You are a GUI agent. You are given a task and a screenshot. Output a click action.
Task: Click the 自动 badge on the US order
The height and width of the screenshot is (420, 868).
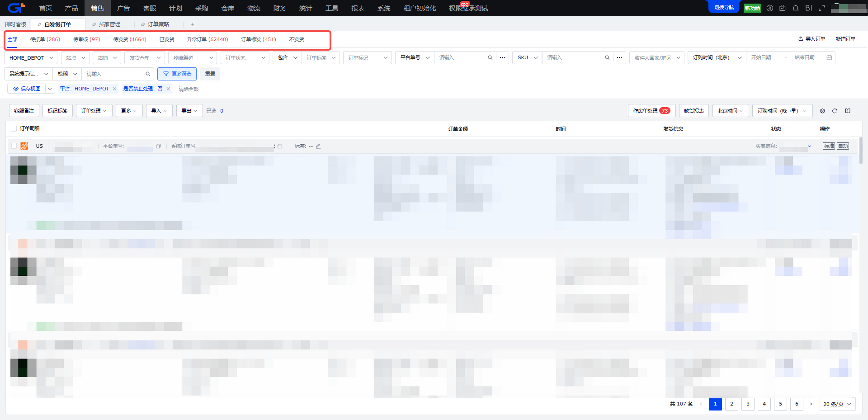click(843, 146)
